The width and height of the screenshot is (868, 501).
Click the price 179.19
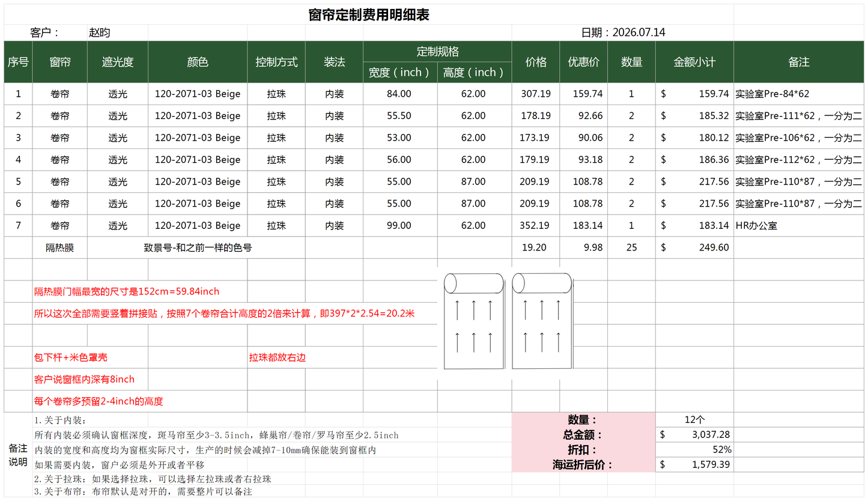[535, 160]
